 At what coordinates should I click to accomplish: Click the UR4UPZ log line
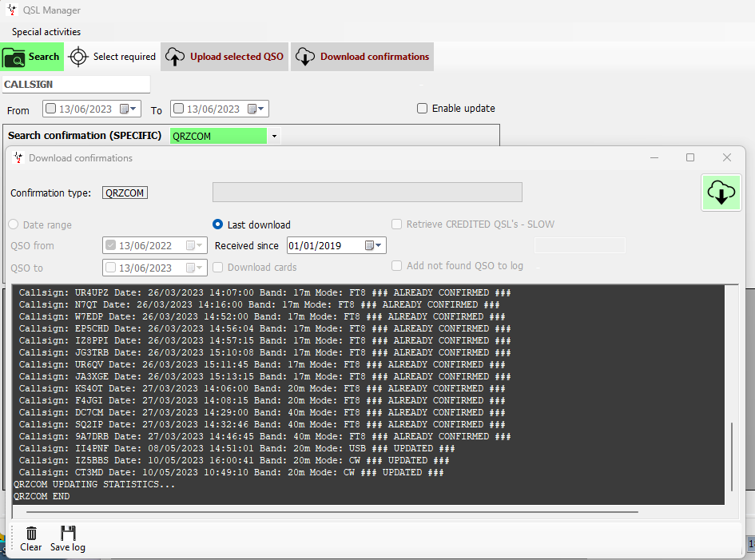[x=264, y=292]
